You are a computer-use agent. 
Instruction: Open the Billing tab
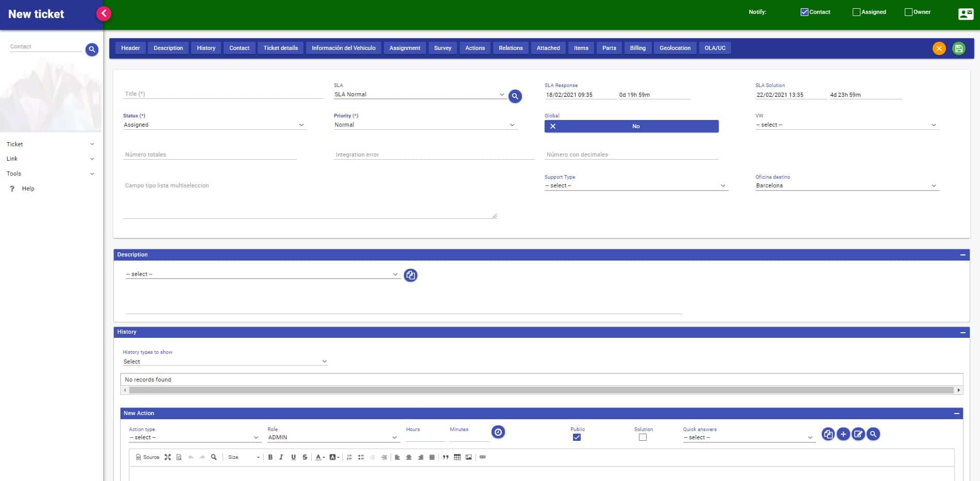click(637, 48)
